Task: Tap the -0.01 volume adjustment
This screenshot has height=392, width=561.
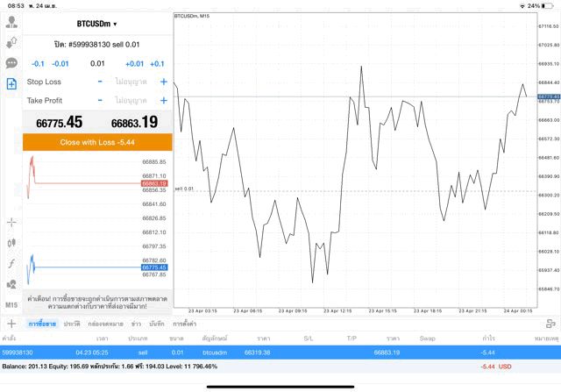Action: click(x=60, y=63)
